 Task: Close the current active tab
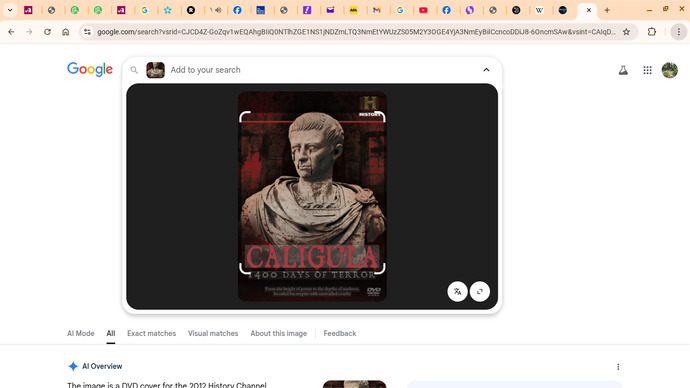tap(588, 10)
